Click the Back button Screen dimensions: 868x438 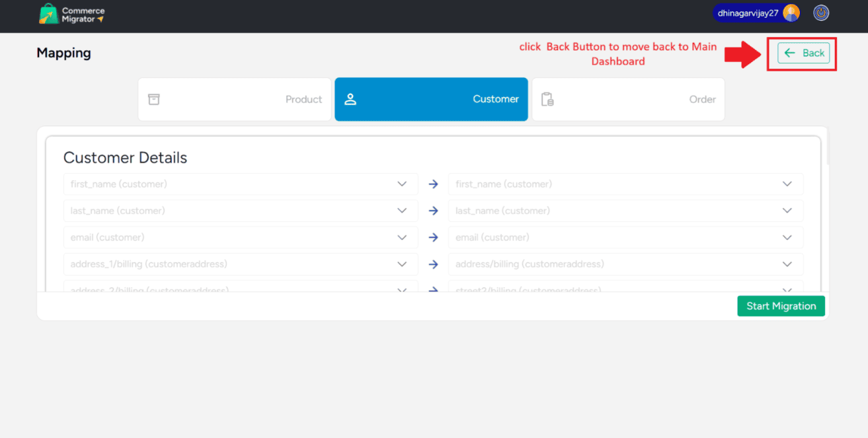(803, 54)
